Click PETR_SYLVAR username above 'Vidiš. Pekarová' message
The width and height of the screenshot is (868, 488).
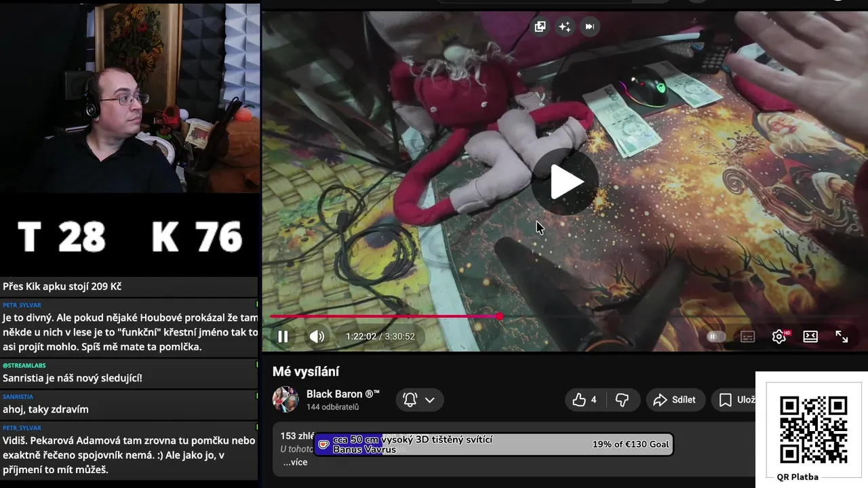coord(22,428)
